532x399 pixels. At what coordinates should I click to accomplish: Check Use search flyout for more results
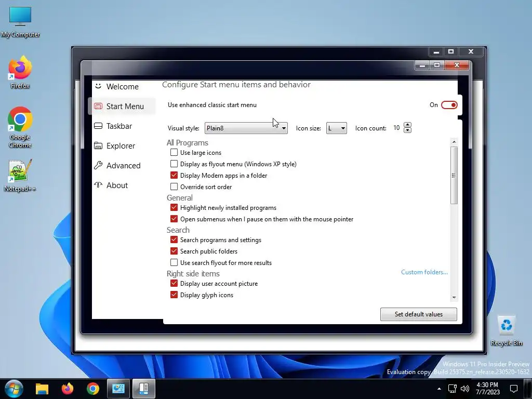pyautogui.click(x=174, y=262)
